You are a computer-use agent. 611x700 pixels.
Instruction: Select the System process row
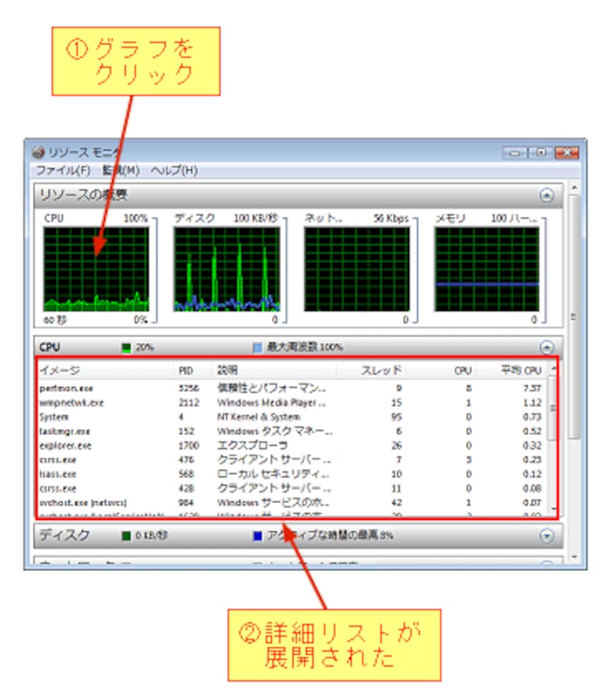(293, 417)
